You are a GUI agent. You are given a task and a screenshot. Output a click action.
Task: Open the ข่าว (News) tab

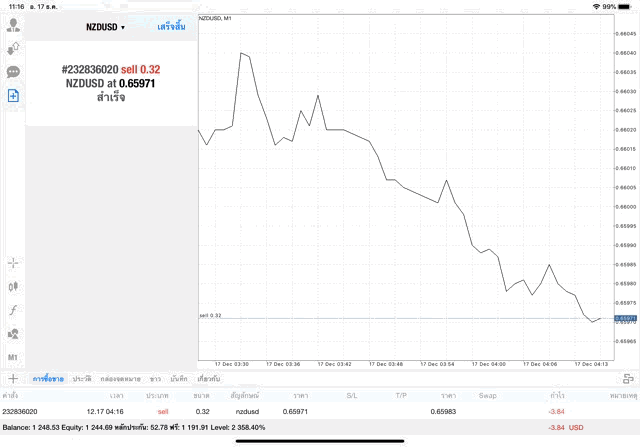pyautogui.click(x=155, y=379)
